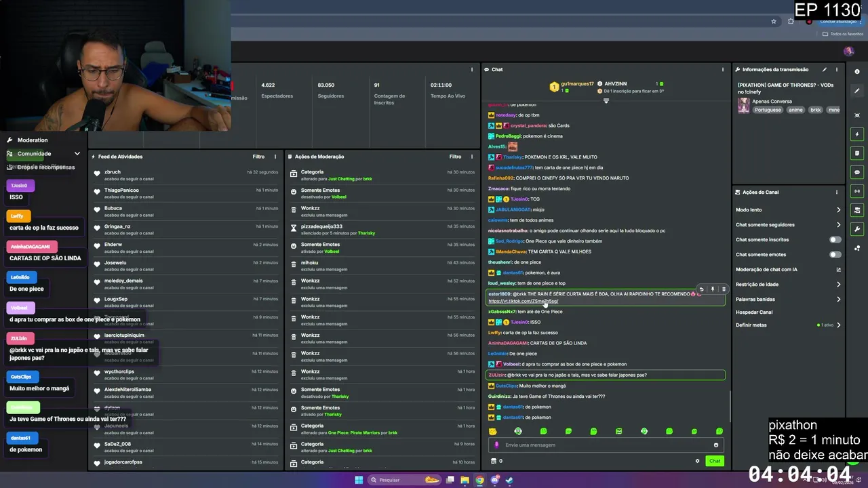The height and width of the screenshot is (488, 868).
Task: Click the zbruch follow entry in feed
Action: click(186, 175)
